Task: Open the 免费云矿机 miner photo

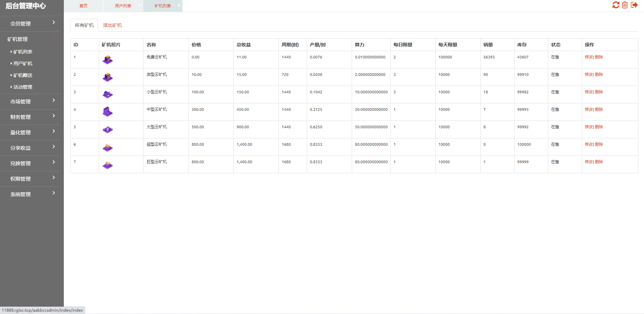Action: (x=108, y=60)
